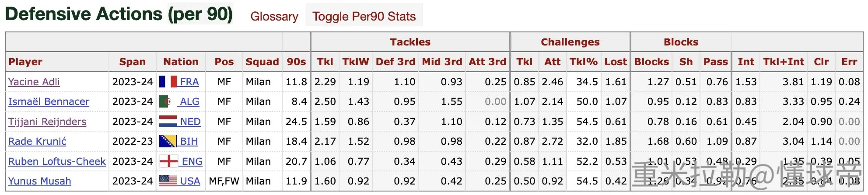Click the NED nation link
Image resolution: width=868 pixels, height=195 pixels.
coord(190,122)
